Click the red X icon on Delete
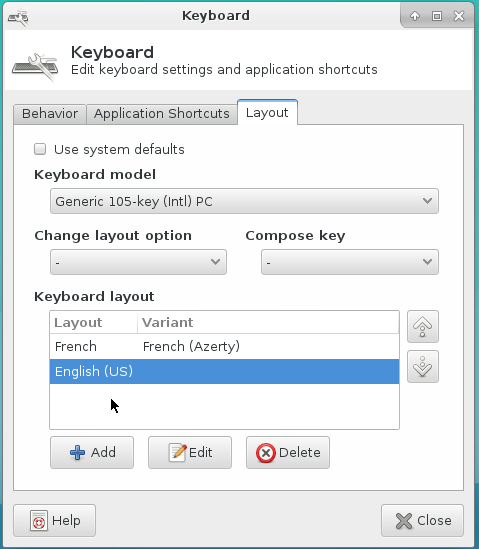Viewport: 479px width, 549px height. (x=266, y=453)
